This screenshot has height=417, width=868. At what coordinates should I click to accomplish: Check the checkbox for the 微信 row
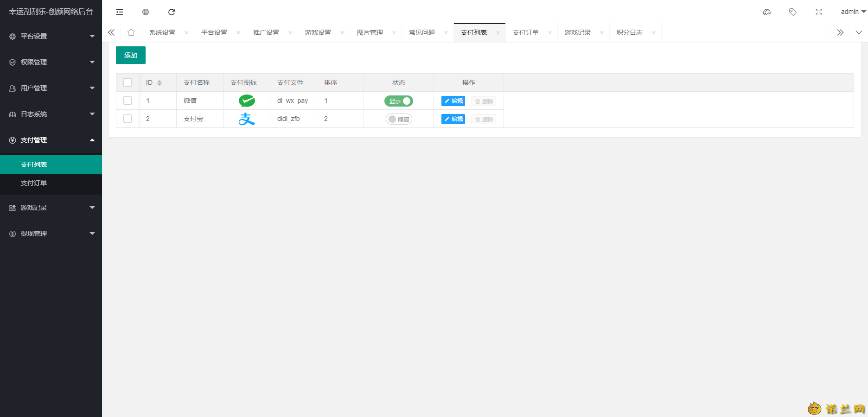click(128, 101)
